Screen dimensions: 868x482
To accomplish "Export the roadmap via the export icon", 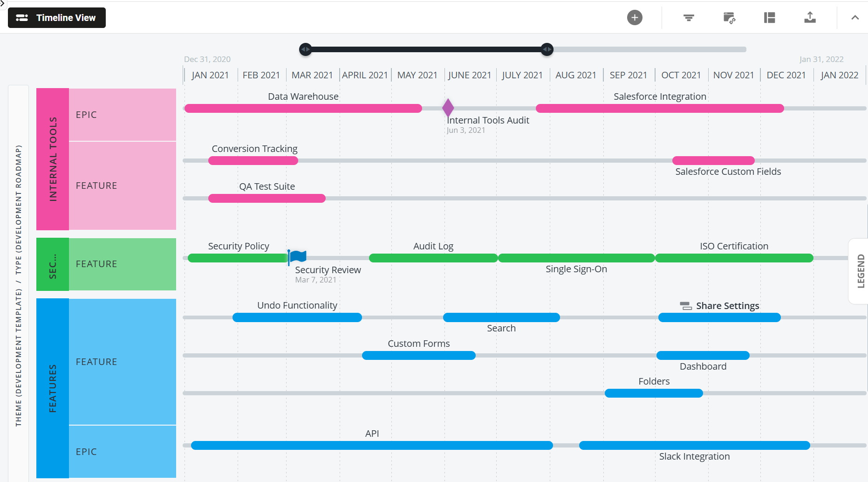I will 810,18.
